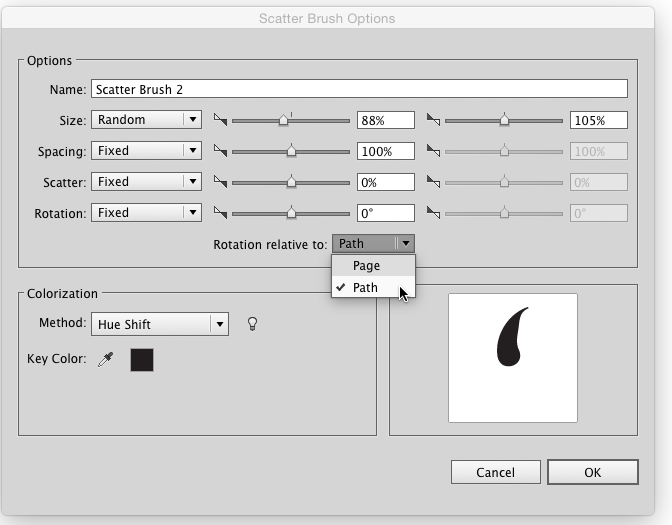Click the Key Color eyedropper icon

coord(105,360)
